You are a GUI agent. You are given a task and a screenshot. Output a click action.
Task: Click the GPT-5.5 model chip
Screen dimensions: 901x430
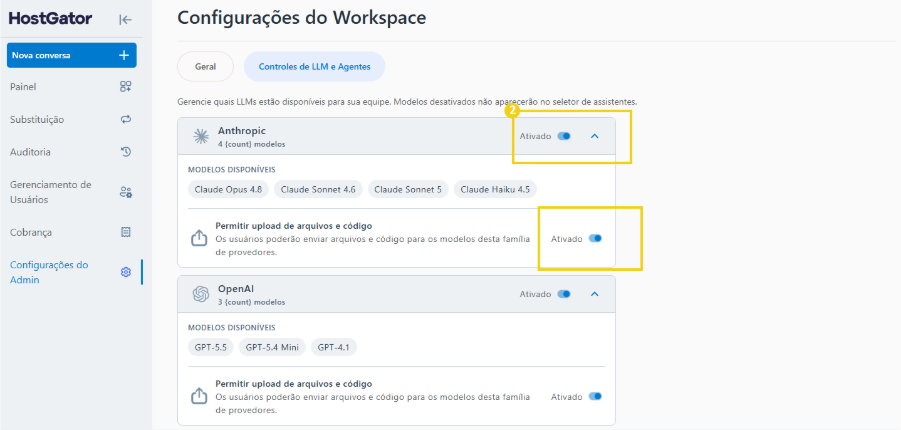pyautogui.click(x=210, y=347)
